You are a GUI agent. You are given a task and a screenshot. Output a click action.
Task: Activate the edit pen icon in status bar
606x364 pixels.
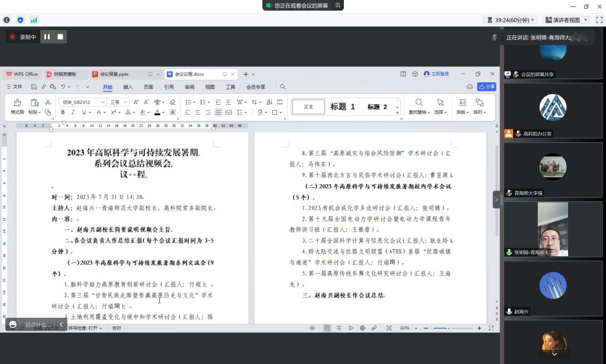pos(373,327)
